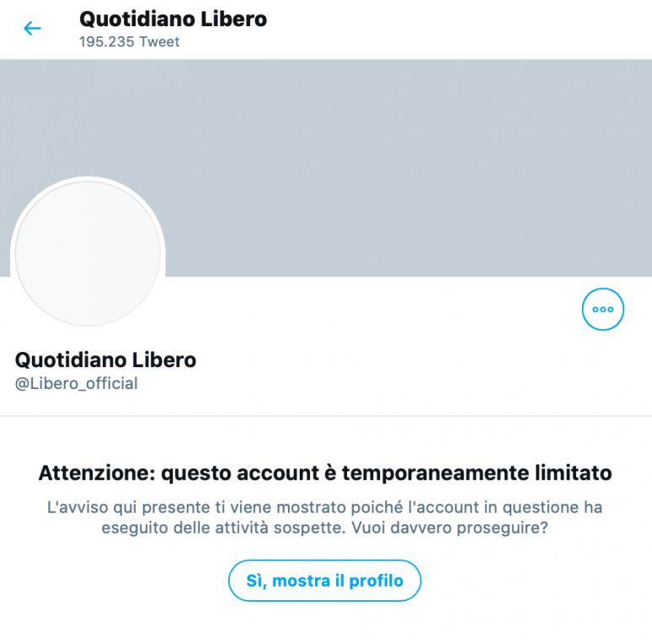The height and width of the screenshot is (644, 652).
Task: Open the three-dot more options menu
Action: point(602,309)
